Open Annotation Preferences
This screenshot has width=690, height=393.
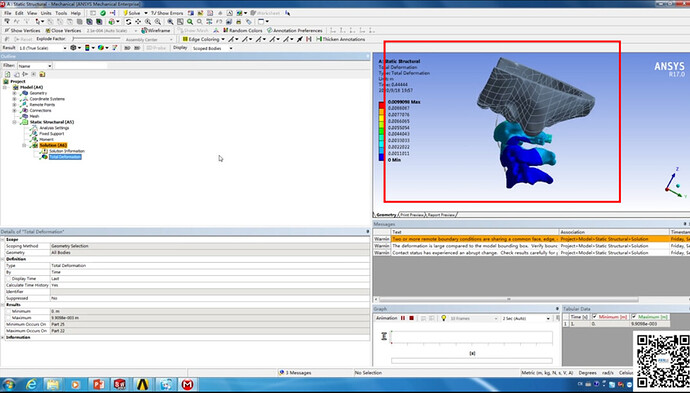[x=295, y=30]
